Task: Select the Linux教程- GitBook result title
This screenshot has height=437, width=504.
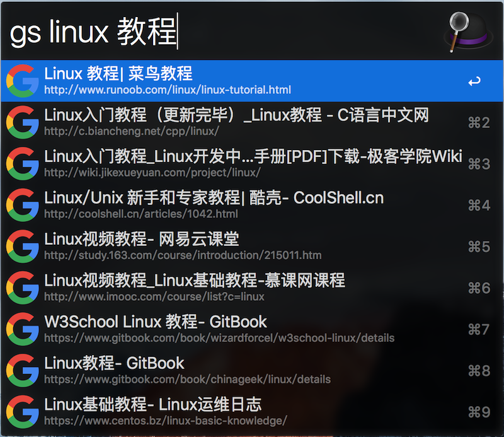Action: (114, 363)
